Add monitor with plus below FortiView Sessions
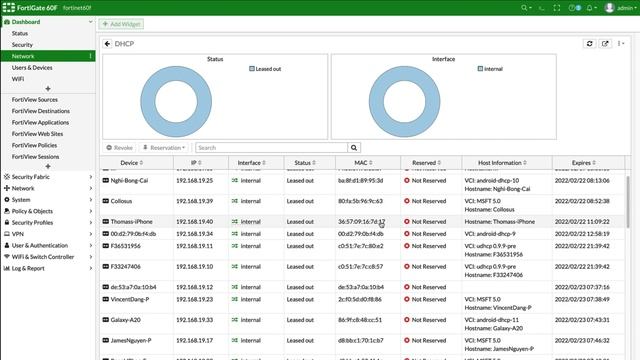The width and height of the screenshot is (640, 360). click(48, 166)
